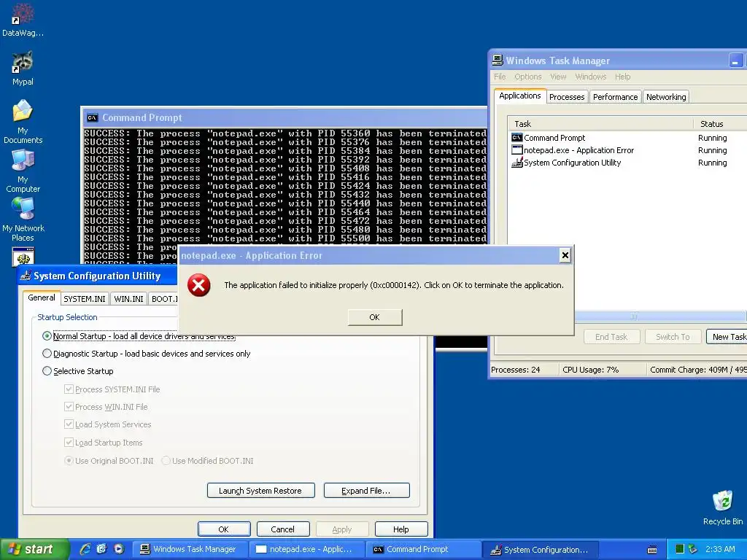The image size is (747, 560).
Task: Click OK in System Configuration Utility
Action: coord(224,529)
